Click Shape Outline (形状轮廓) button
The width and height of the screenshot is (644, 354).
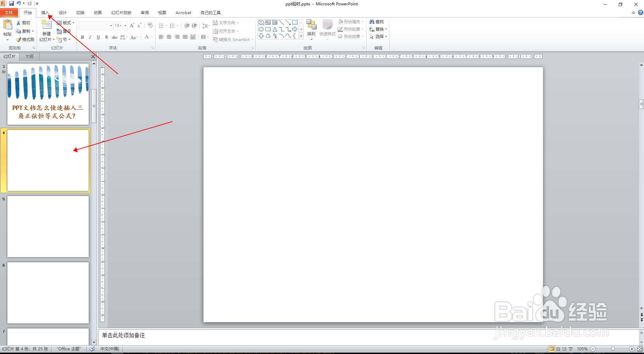click(x=351, y=29)
